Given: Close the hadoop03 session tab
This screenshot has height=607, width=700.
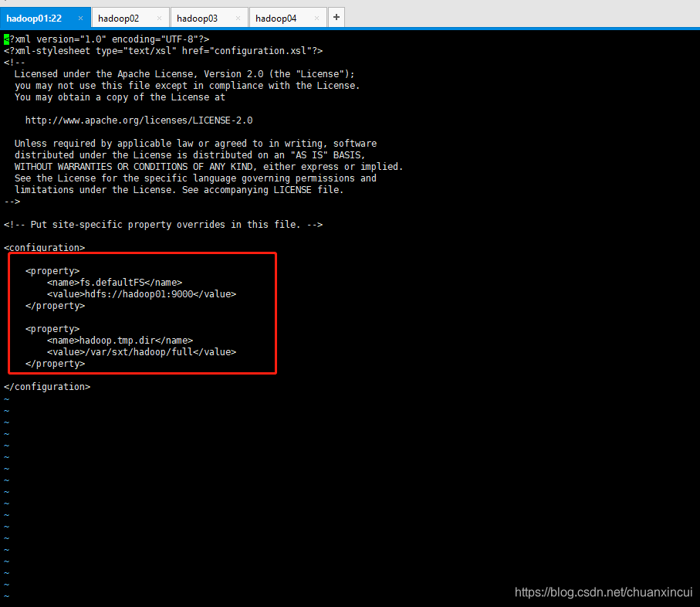Looking at the screenshot, I should [x=237, y=17].
